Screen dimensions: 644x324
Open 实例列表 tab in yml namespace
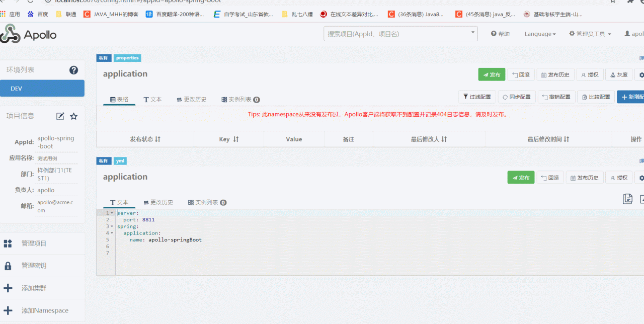[x=207, y=202]
